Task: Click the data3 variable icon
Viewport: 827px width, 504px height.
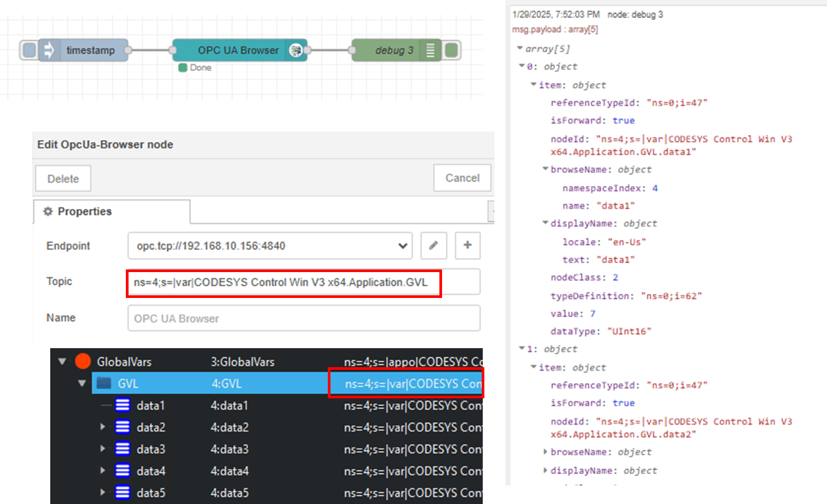Action: coord(123,449)
